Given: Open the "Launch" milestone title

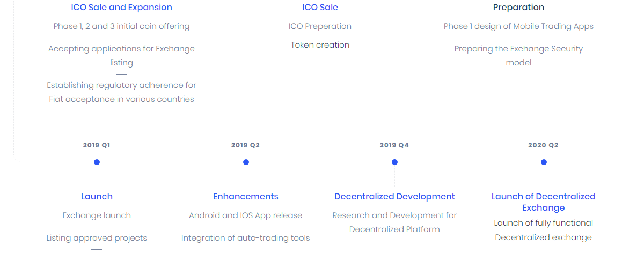Looking at the screenshot, I should tap(97, 197).
